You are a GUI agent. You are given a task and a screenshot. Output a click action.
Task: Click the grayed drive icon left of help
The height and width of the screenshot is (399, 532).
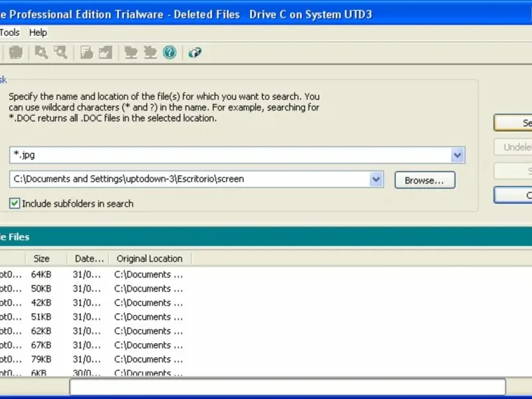(150, 53)
